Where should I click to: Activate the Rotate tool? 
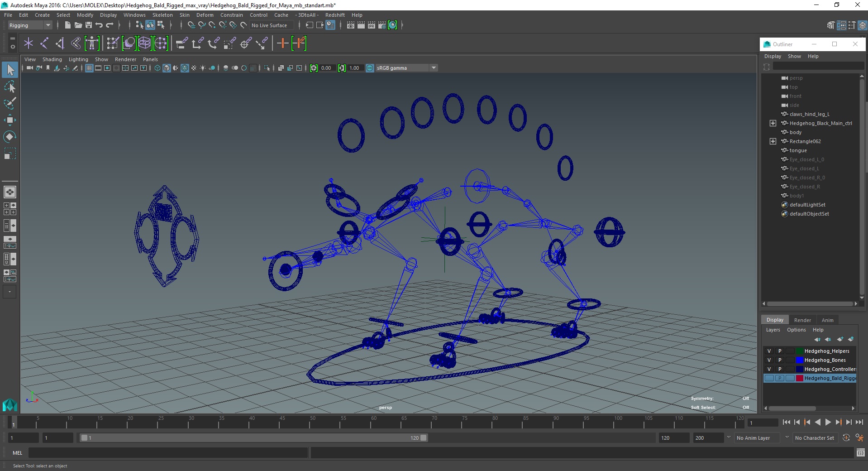[x=10, y=136]
